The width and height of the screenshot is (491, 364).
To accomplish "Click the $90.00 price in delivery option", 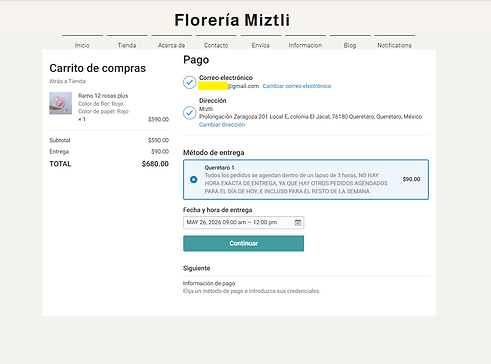I will pyautogui.click(x=411, y=179).
